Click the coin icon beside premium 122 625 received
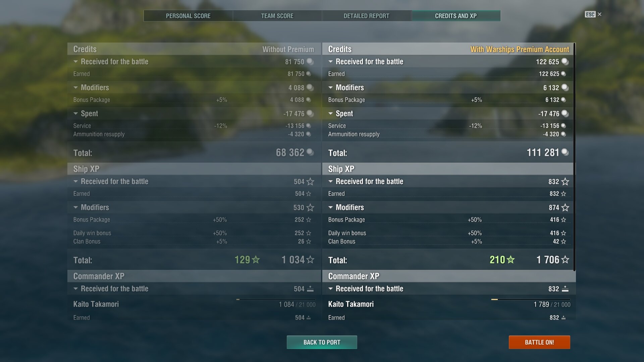644x362 pixels. [565, 62]
